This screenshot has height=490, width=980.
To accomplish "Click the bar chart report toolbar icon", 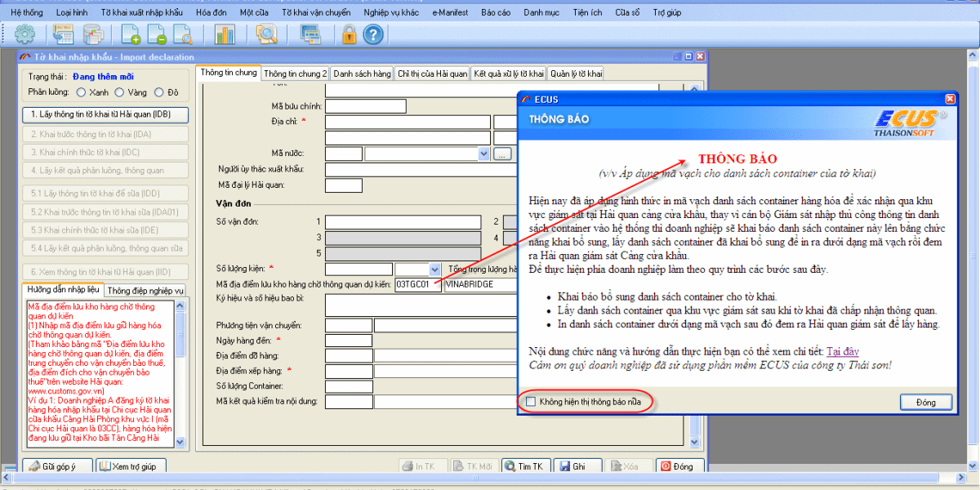I will tap(224, 34).
